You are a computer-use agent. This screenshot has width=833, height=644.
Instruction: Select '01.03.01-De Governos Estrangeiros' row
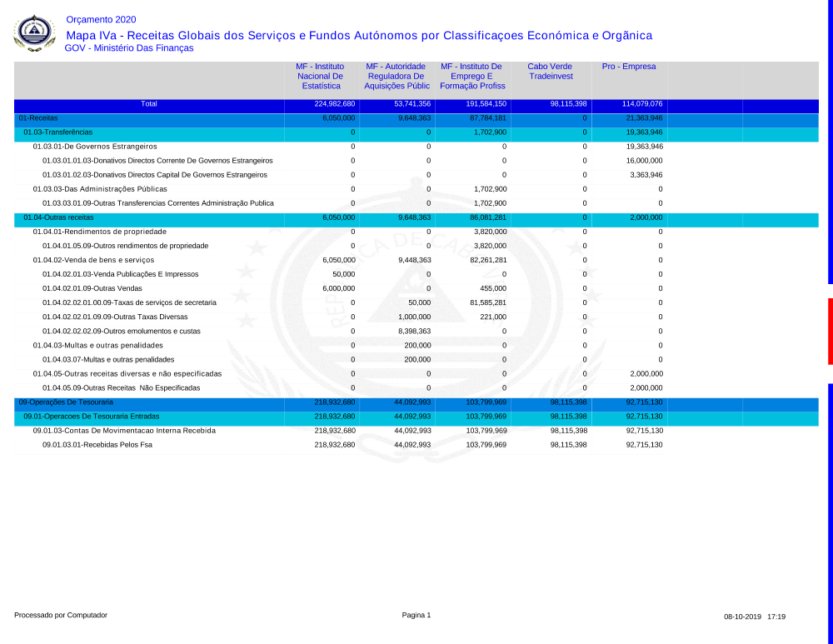pyautogui.click(x=95, y=147)
